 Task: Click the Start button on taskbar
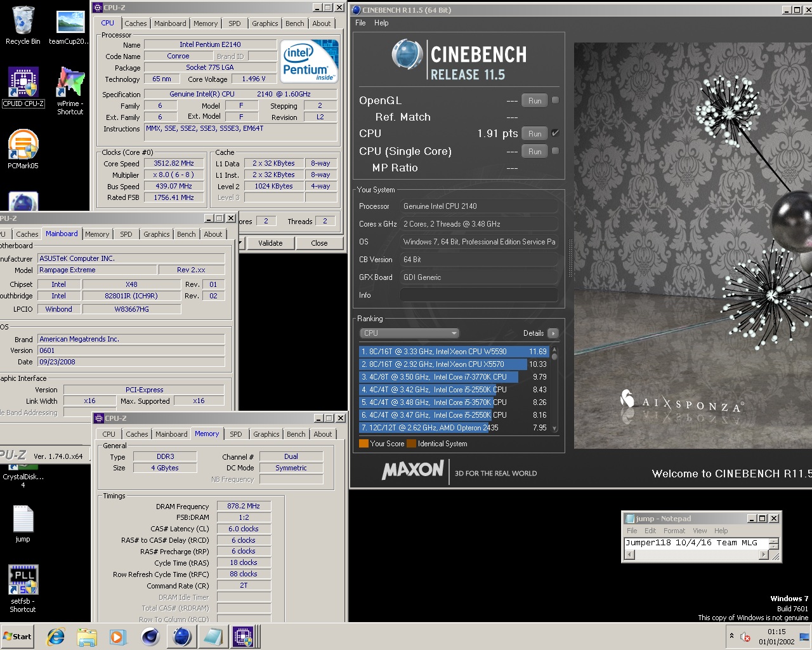click(18, 637)
